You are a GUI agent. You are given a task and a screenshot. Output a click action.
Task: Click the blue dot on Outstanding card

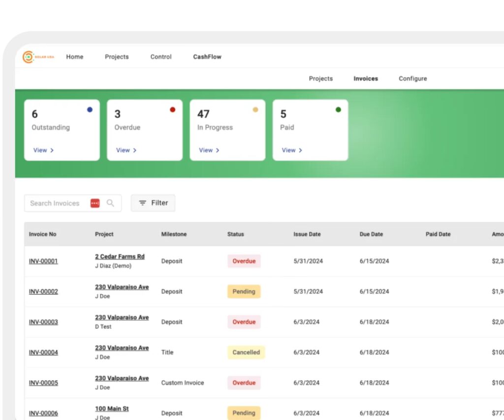pos(90,110)
